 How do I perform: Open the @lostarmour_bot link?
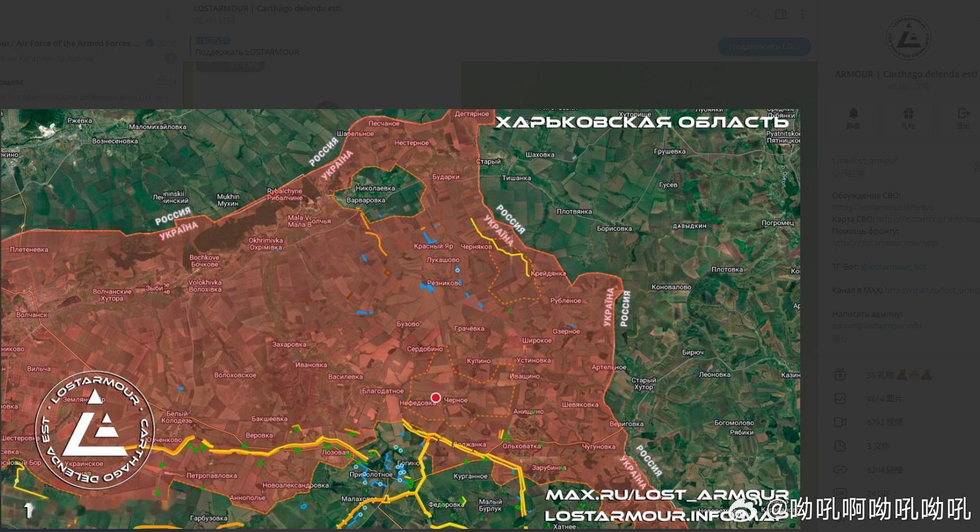[x=893, y=266]
